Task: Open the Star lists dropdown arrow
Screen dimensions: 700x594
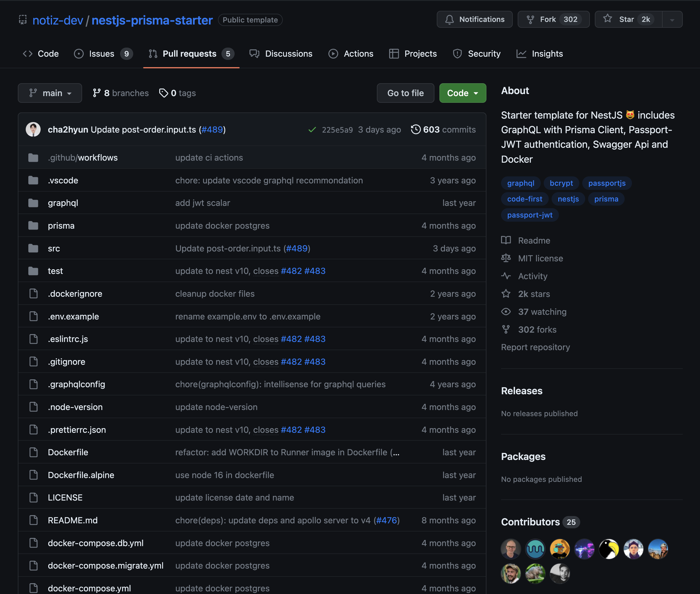Action: [672, 20]
